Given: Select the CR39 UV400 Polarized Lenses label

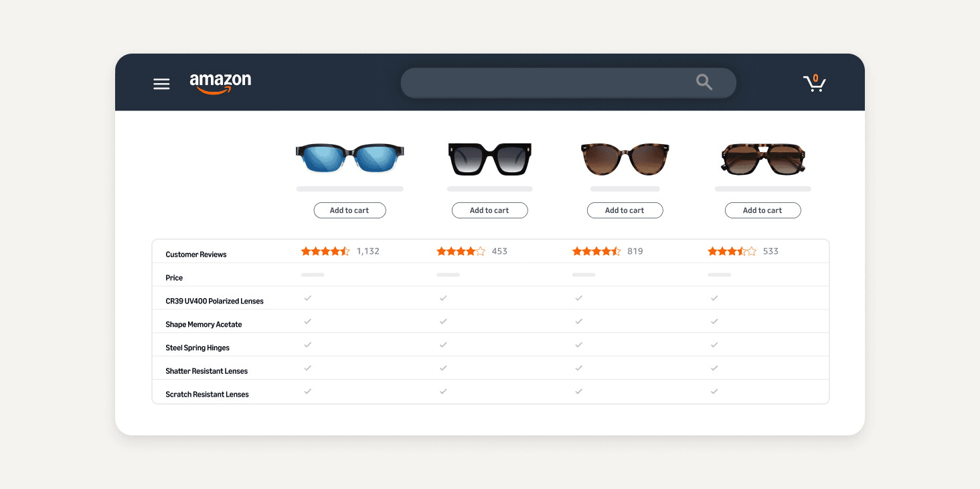Looking at the screenshot, I should coord(215,301).
